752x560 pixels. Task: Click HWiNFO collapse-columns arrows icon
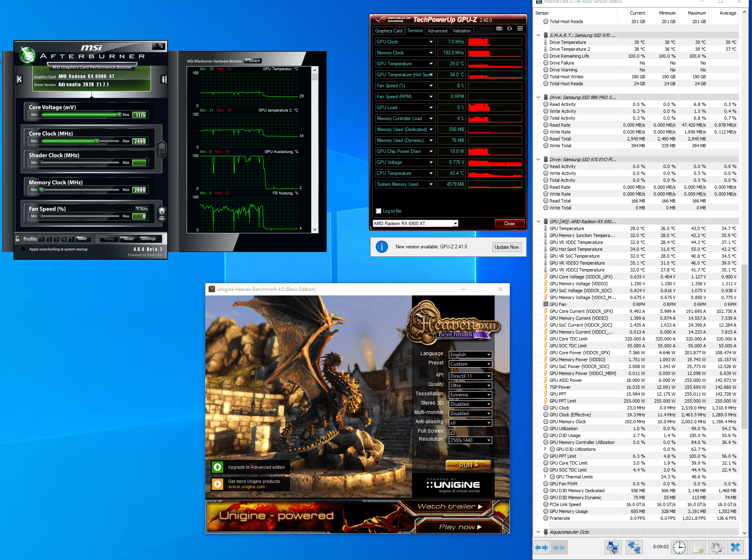pyautogui.click(x=559, y=547)
